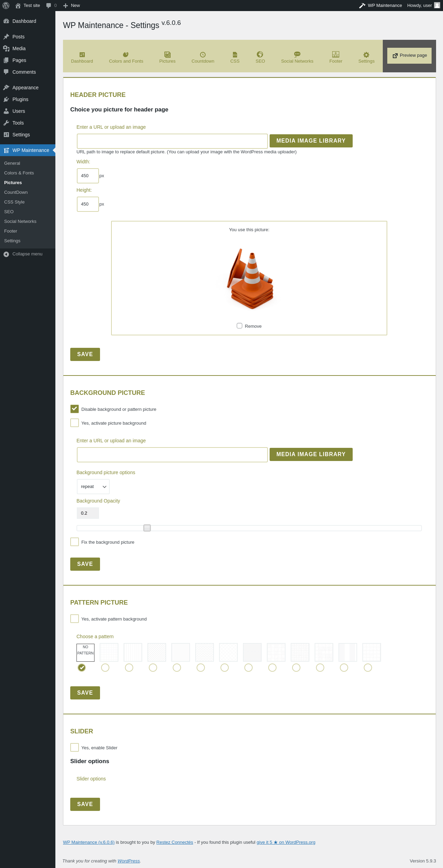443x868 pixels.
Task: Click the user avatar icon
Action: (x=437, y=5)
